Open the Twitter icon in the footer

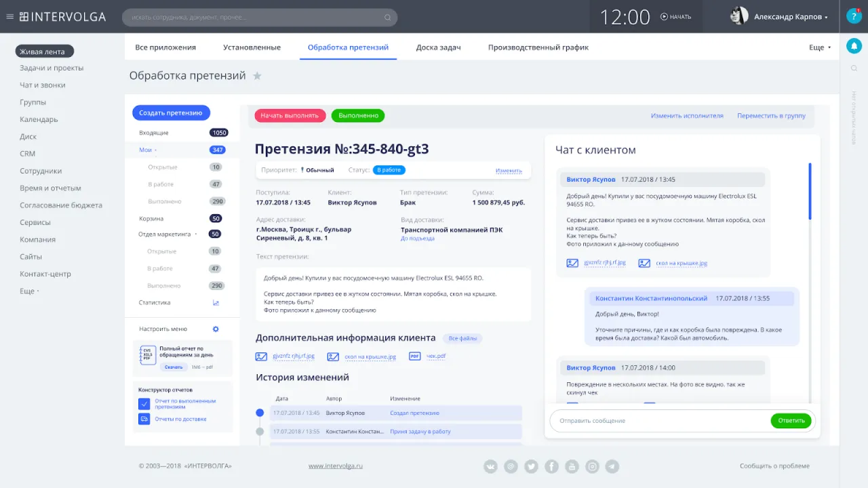pyautogui.click(x=531, y=466)
